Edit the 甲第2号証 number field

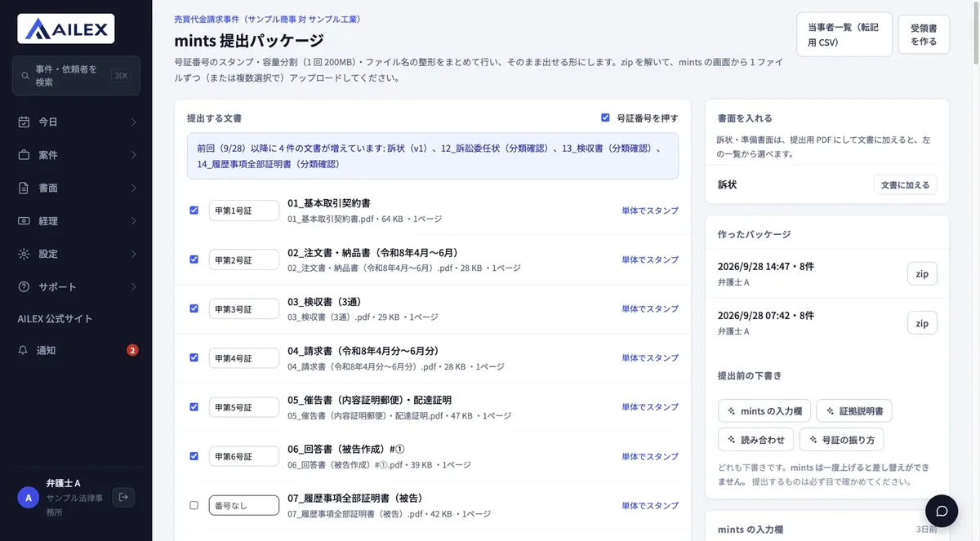click(x=244, y=259)
